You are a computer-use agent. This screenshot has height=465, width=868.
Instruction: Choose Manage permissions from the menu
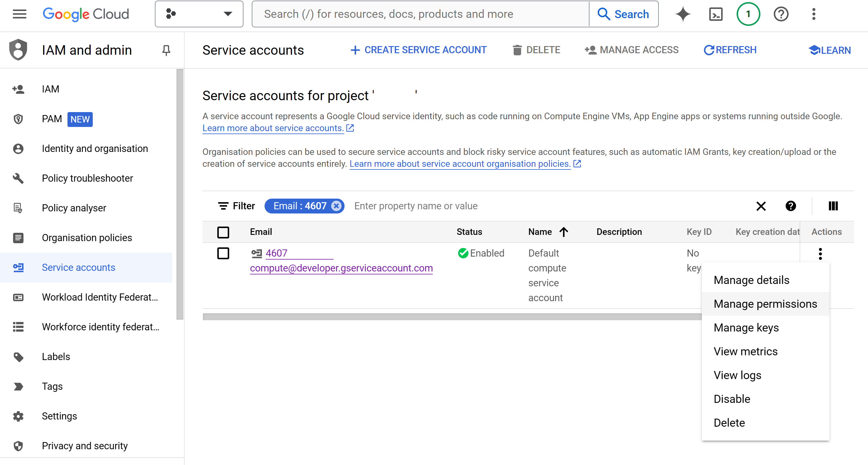tap(765, 304)
